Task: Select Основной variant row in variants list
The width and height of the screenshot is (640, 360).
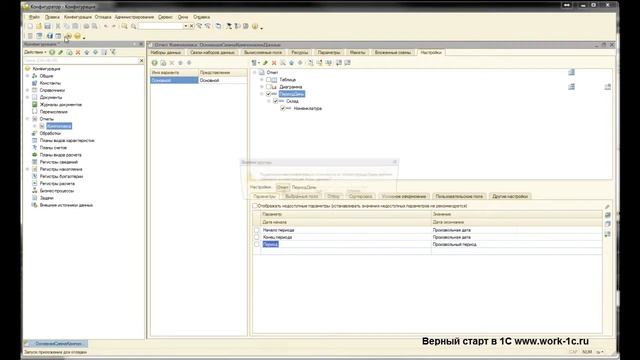Action: coord(198,80)
